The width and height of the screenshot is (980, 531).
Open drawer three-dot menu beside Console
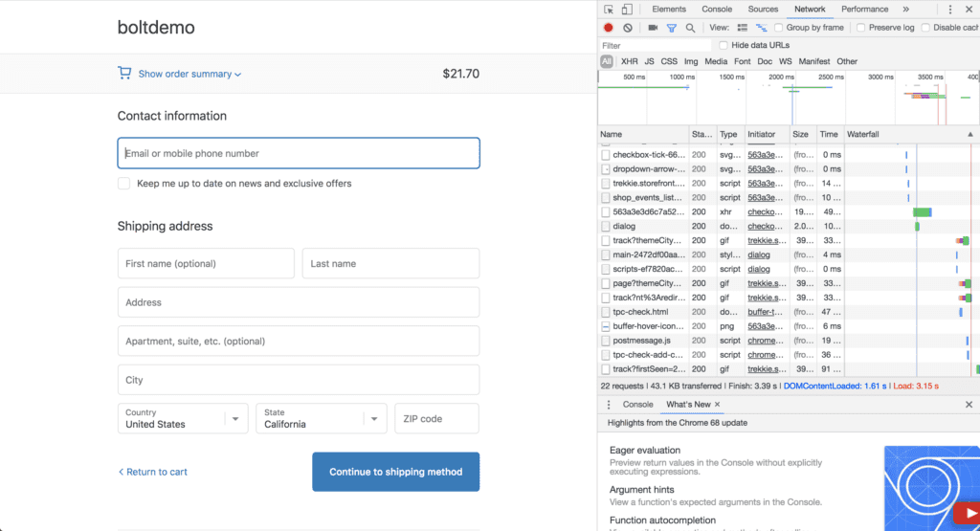click(x=609, y=405)
